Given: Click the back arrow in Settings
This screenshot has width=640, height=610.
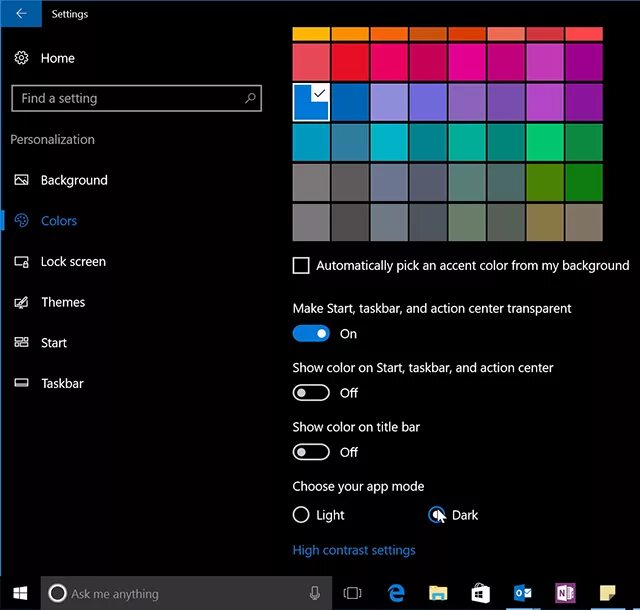Looking at the screenshot, I should point(21,13).
